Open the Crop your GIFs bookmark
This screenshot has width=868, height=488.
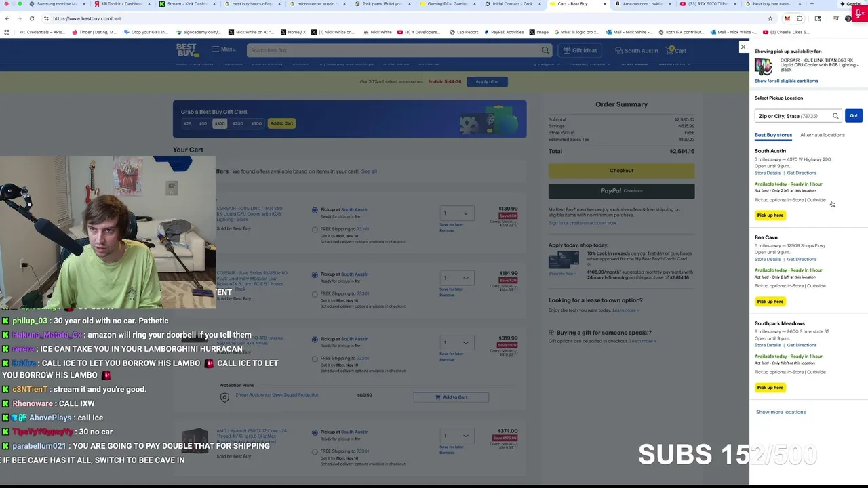pos(145,32)
